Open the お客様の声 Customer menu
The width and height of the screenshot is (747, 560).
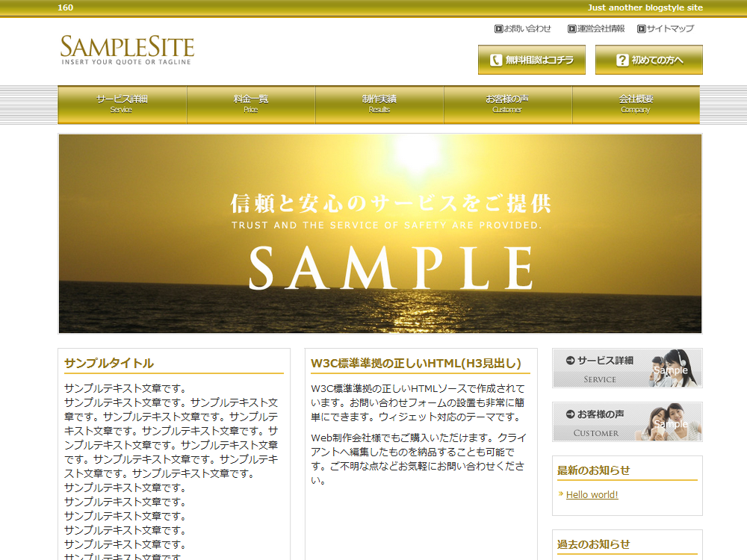pos(508,105)
